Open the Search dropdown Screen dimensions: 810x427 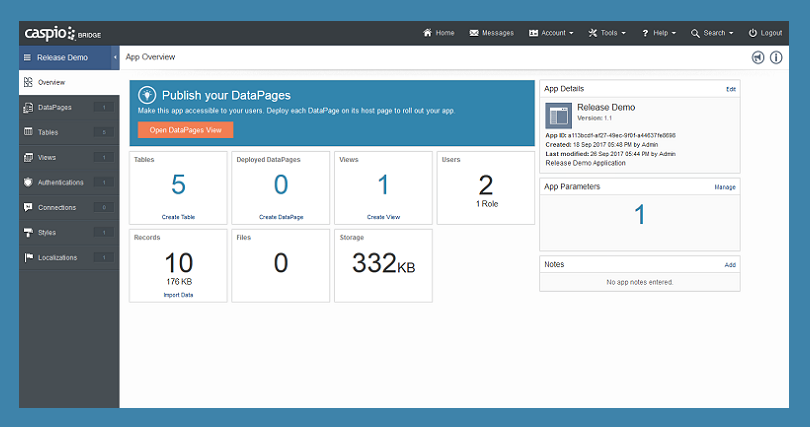point(712,33)
